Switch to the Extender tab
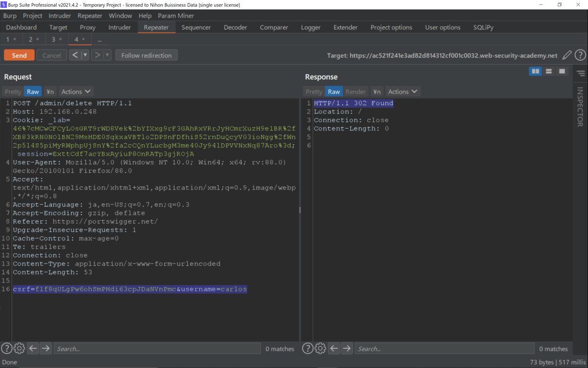The image size is (588, 368). [x=345, y=27]
